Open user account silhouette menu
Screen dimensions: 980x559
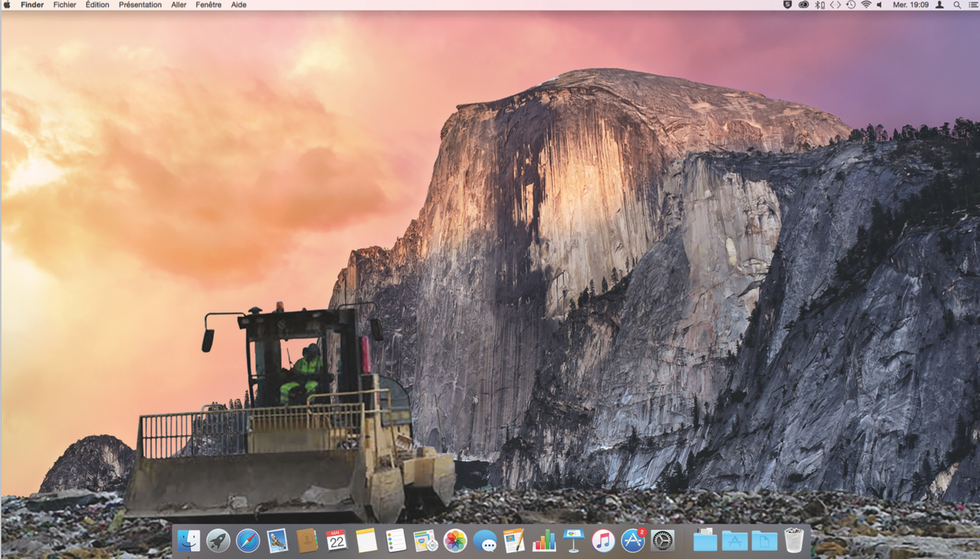click(x=940, y=5)
